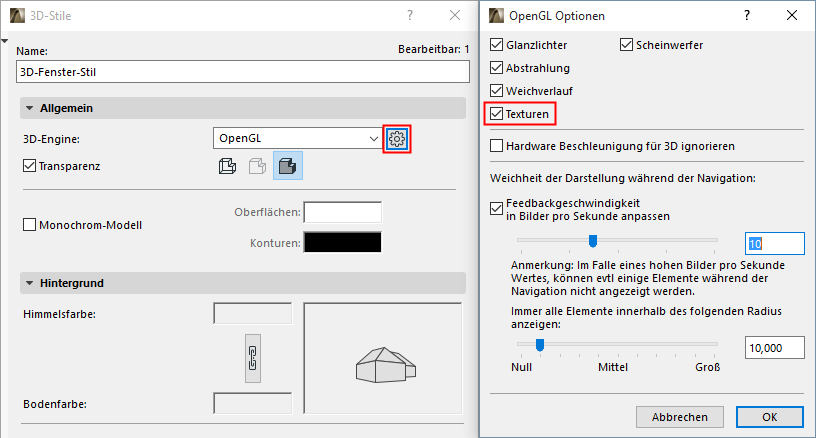Open the 3D-Engine dropdown
This screenshot has height=438, width=816.
(297, 138)
